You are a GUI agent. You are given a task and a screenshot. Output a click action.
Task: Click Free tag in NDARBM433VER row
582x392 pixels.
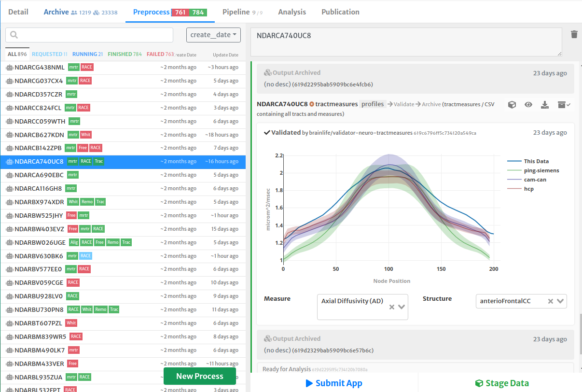pyautogui.click(x=72, y=364)
